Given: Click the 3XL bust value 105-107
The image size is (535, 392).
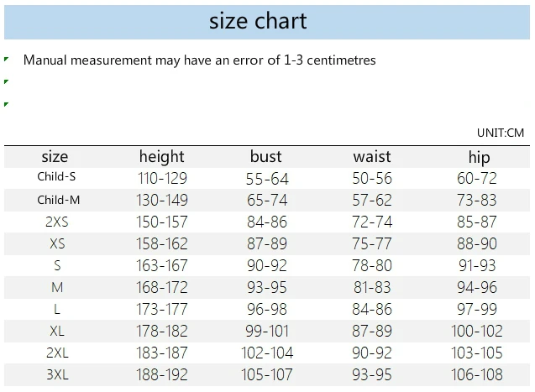Looking at the screenshot, I should click(267, 374).
